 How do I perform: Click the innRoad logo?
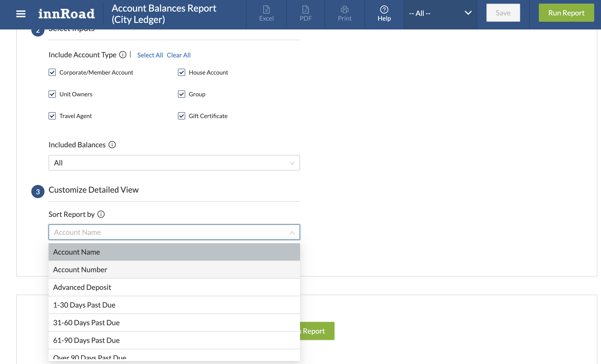click(x=66, y=14)
